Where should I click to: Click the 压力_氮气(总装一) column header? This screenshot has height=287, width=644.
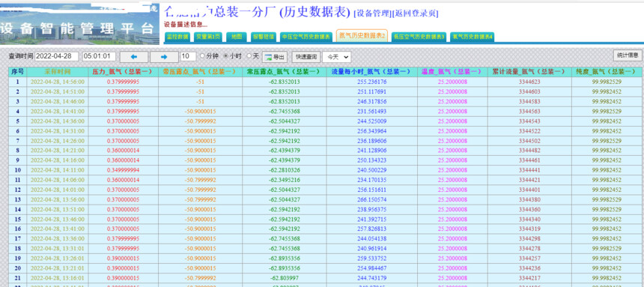124,71
